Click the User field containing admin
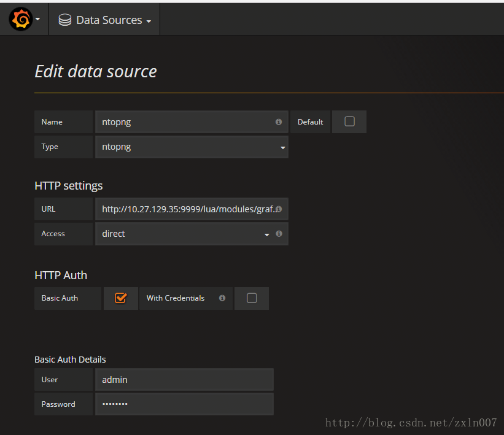 (x=185, y=380)
